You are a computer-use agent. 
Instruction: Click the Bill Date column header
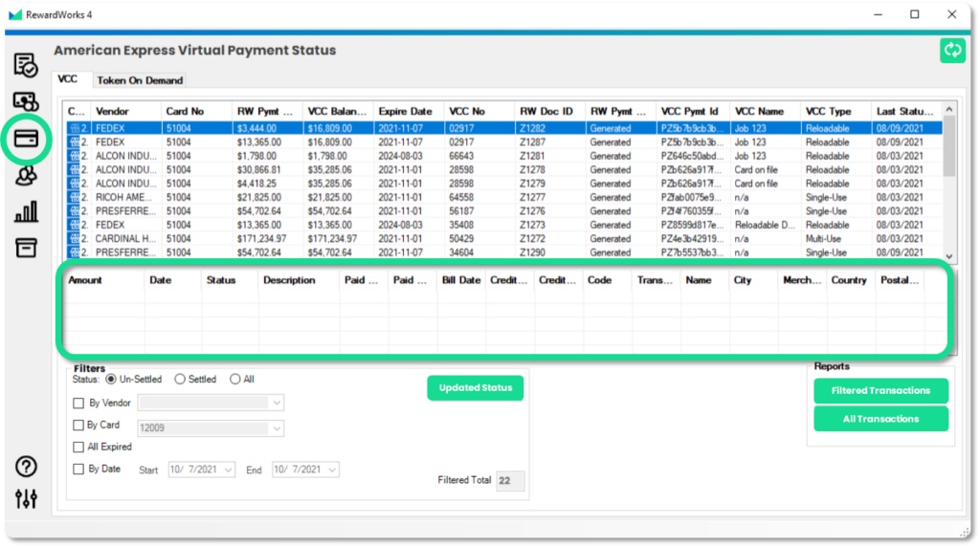461,280
